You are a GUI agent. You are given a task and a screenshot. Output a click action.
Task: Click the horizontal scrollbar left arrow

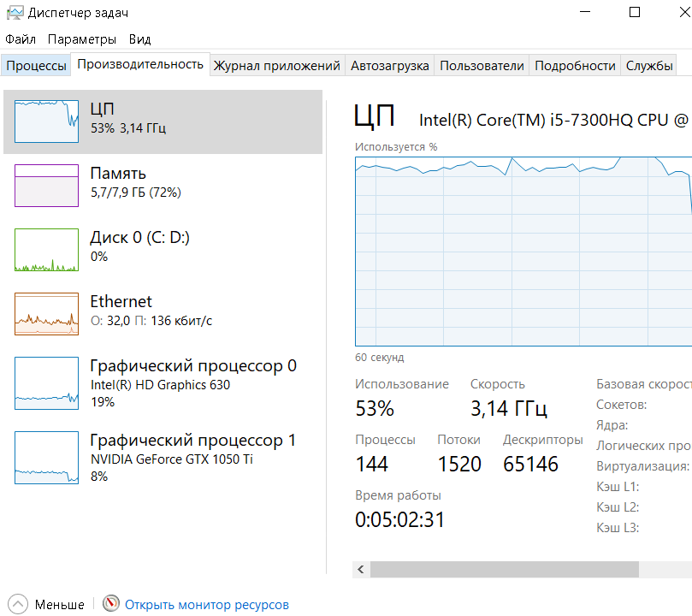[x=362, y=570]
